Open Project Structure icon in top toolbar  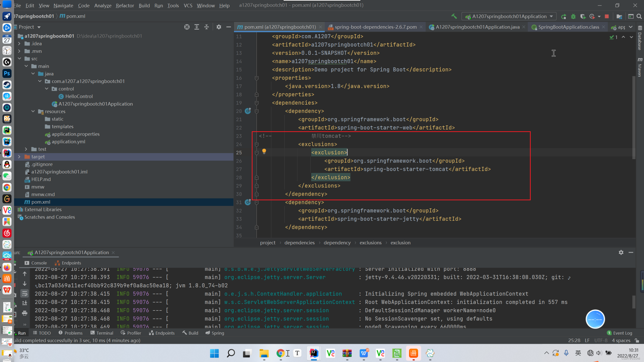(619, 17)
